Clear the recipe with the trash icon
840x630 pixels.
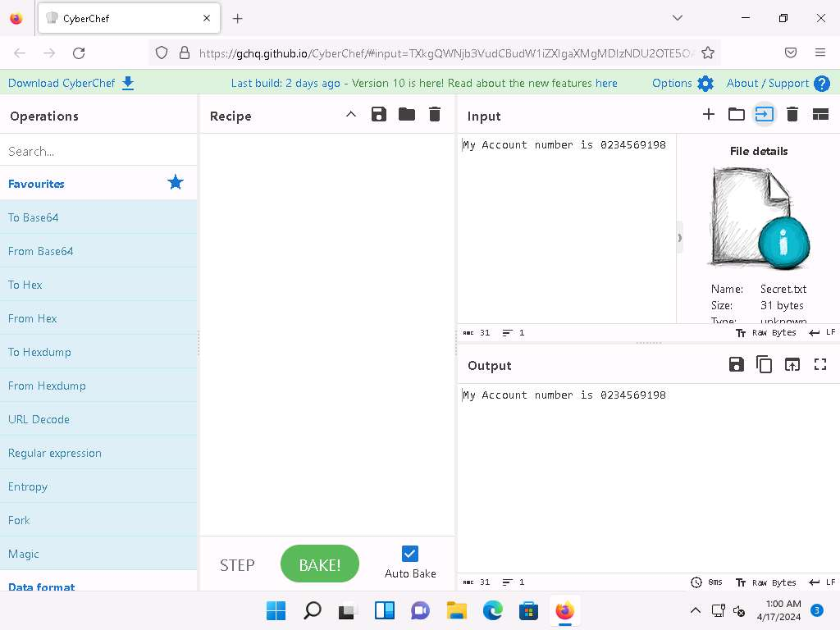click(x=435, y=115)
